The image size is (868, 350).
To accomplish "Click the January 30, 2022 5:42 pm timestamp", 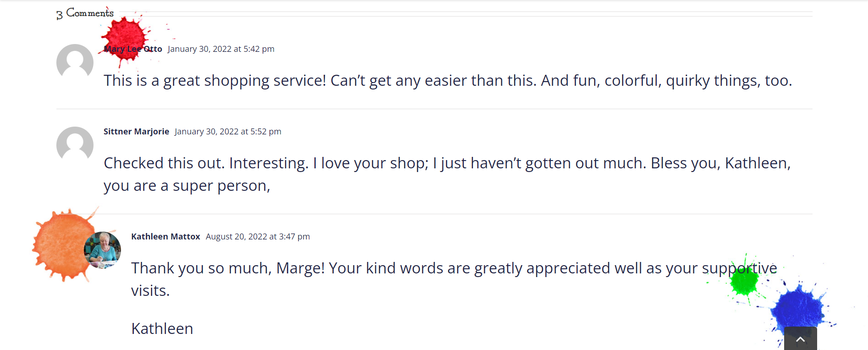I will pos(221,49).
